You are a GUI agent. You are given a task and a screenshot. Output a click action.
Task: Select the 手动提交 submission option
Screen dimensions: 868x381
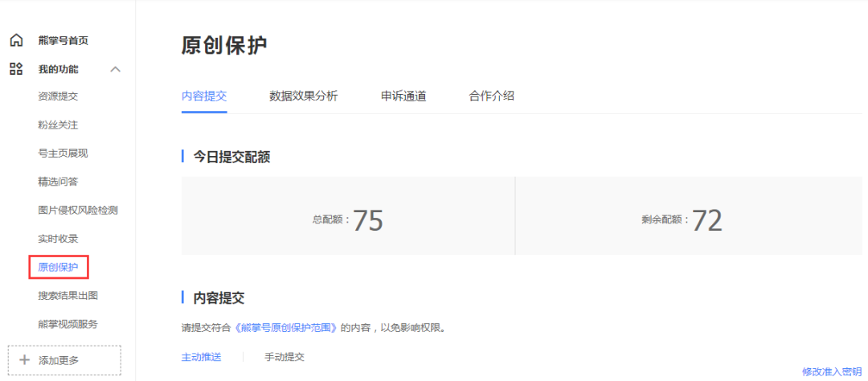[285, 357]
